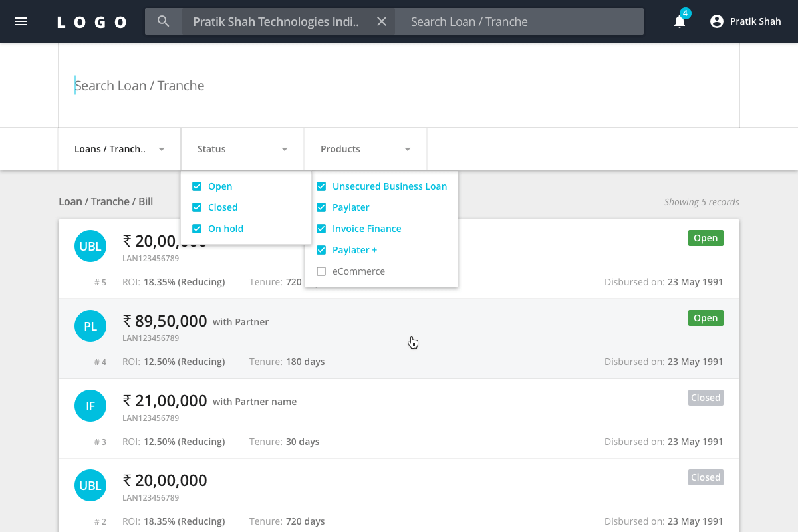Collapse the Status filter dropdown
798x532 pixels.
coord(242,148)
